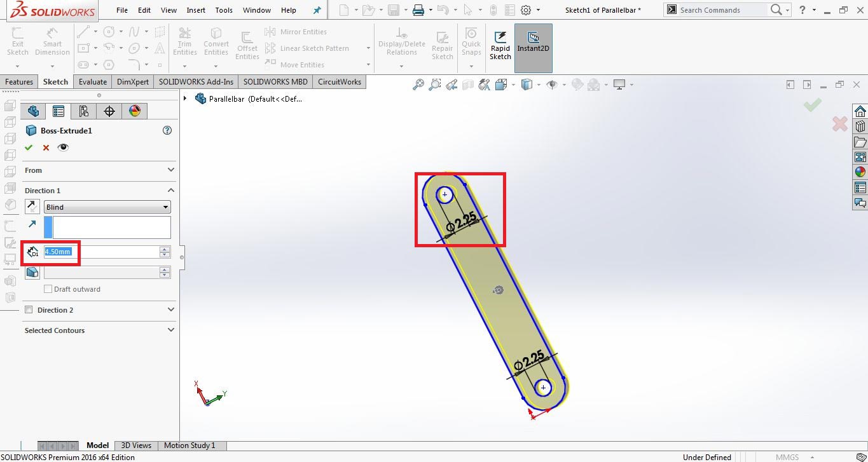Screen dimensions: 868x462
Task: Click the Print icon in title toolbar
Action: [418, 10]
